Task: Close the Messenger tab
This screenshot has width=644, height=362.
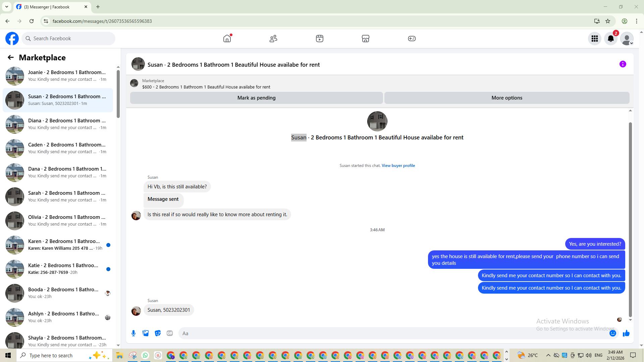Action: [86, 7]
